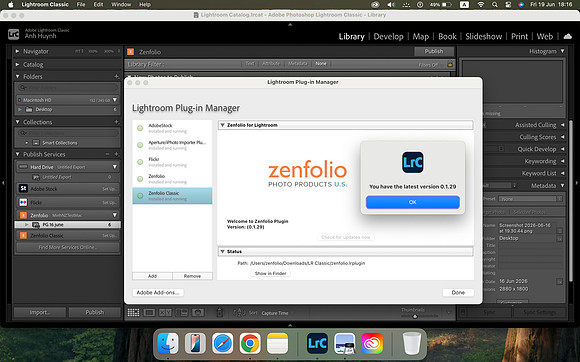Click the LrC identity plate logo
The image size is (580, 362).
pos(13,34)
